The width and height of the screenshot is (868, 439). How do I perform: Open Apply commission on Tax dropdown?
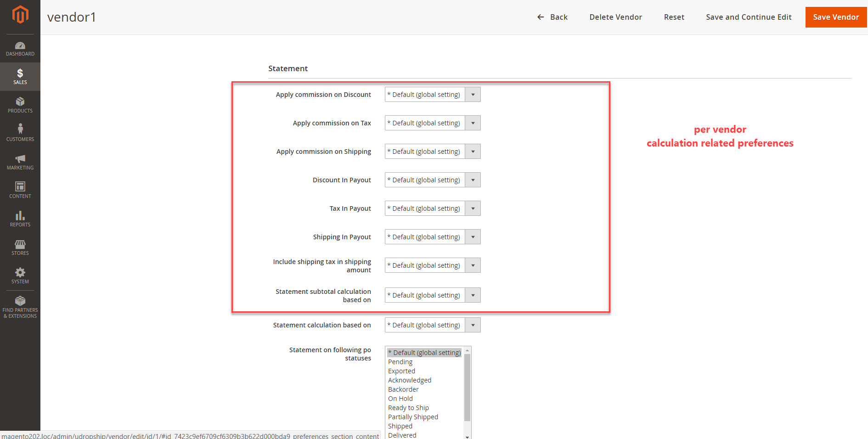click(x=433, y=123)
